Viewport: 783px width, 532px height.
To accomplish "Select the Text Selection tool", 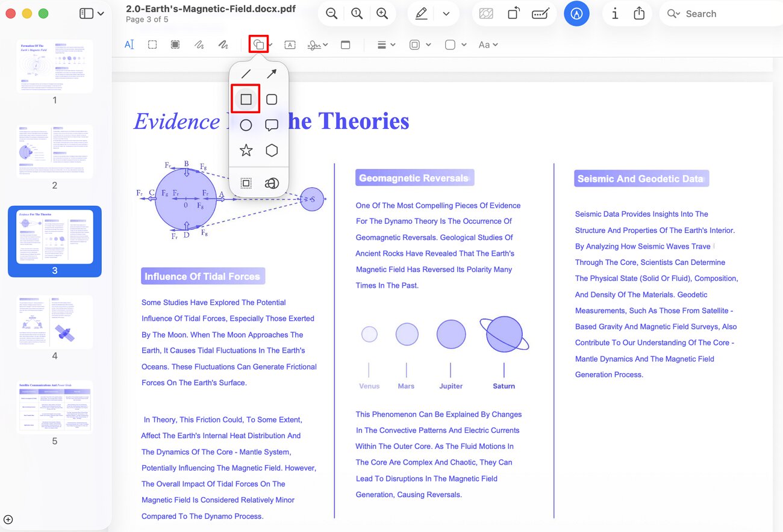I will pyautogui.click(x=129, y=45).
